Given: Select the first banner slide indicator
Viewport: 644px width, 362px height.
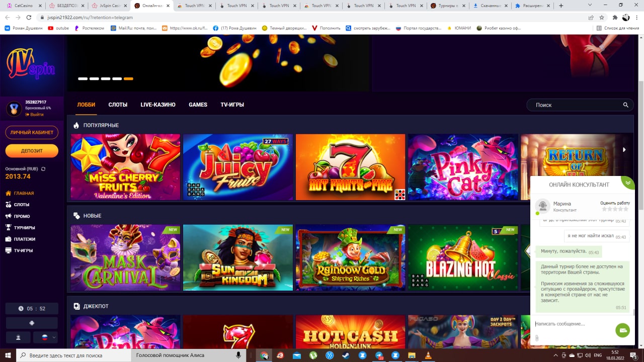Looking at the screenshot, I should click(x=83, y=79).
